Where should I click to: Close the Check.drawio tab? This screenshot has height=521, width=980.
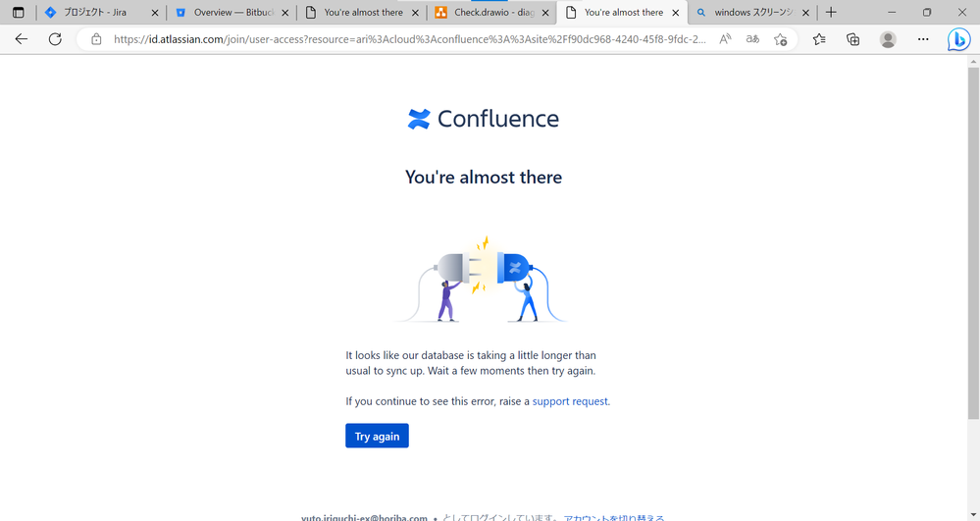(545, 13)
